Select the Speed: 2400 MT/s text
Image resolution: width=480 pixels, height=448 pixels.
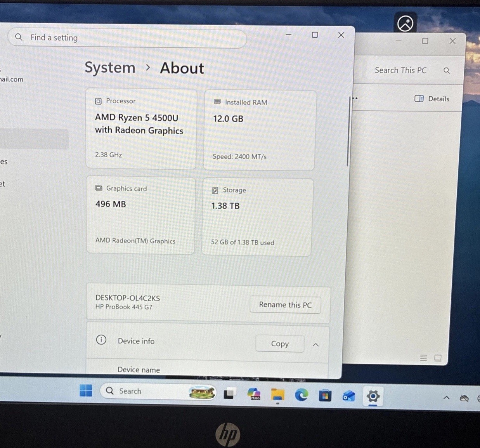point(239,157)
